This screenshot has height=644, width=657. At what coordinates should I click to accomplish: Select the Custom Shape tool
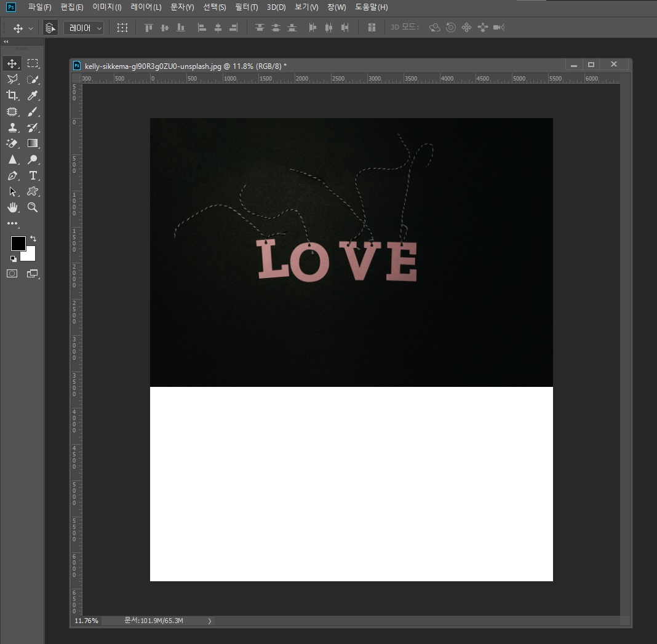(32, 191)
